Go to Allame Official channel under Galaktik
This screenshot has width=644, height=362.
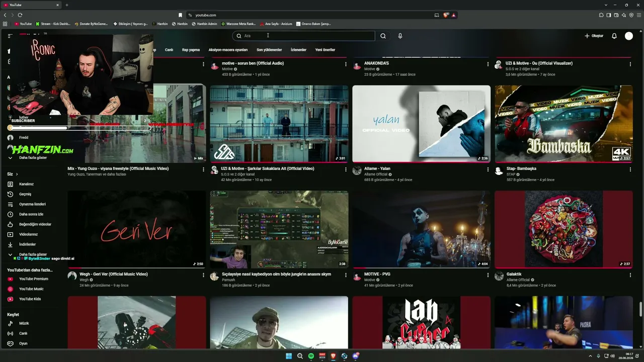518,280
